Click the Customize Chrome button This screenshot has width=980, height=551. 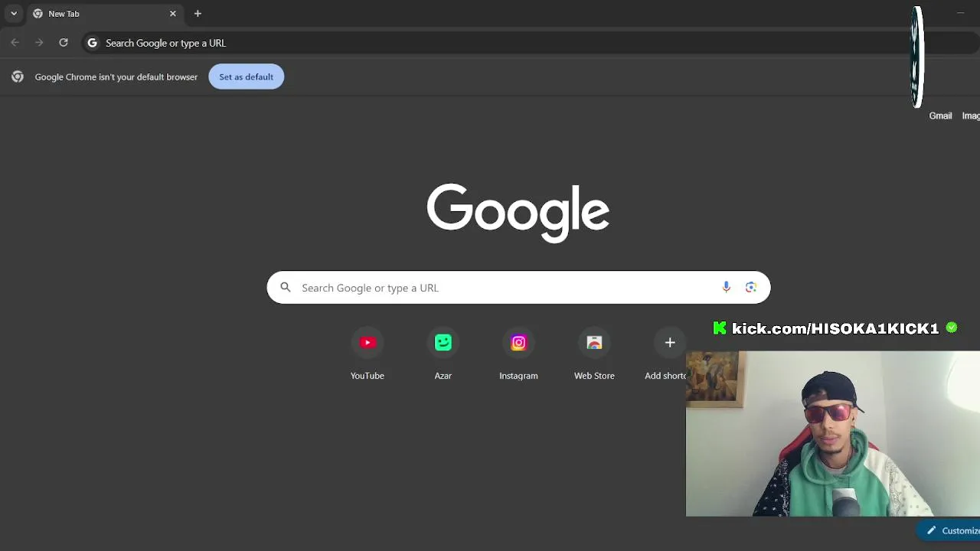tap(949, 530)
